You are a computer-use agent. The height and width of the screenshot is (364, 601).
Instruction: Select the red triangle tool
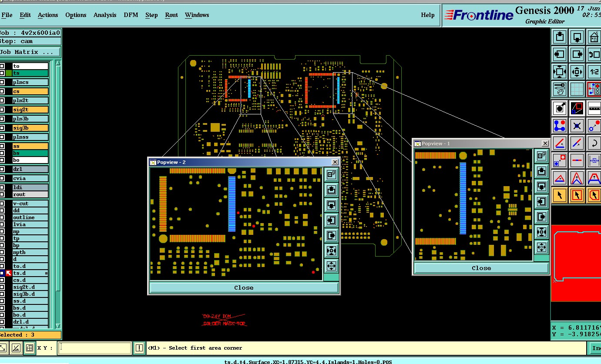click(x=560, y=177)
